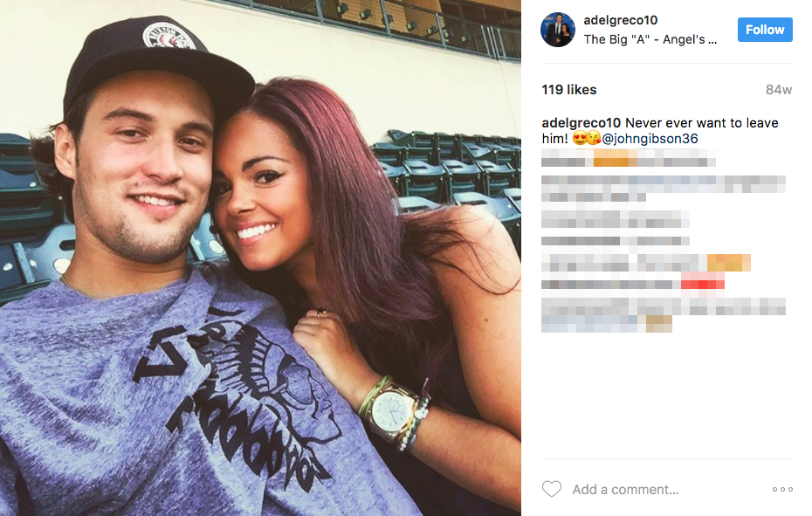Image resolution: width=812 pixels, height=516 pixels.
Task: Click the orange blurred emoji in first comment
Action: coord(615,157)
